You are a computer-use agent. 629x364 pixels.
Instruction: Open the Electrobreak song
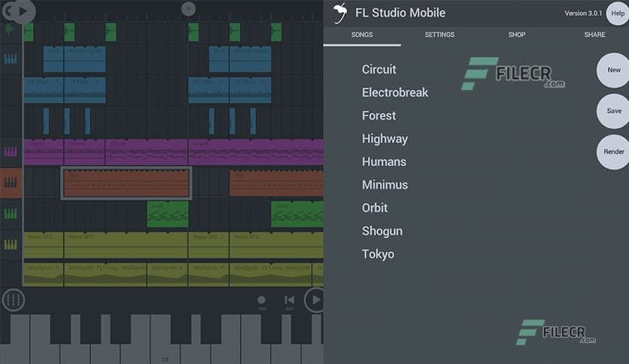click(395, 93)
